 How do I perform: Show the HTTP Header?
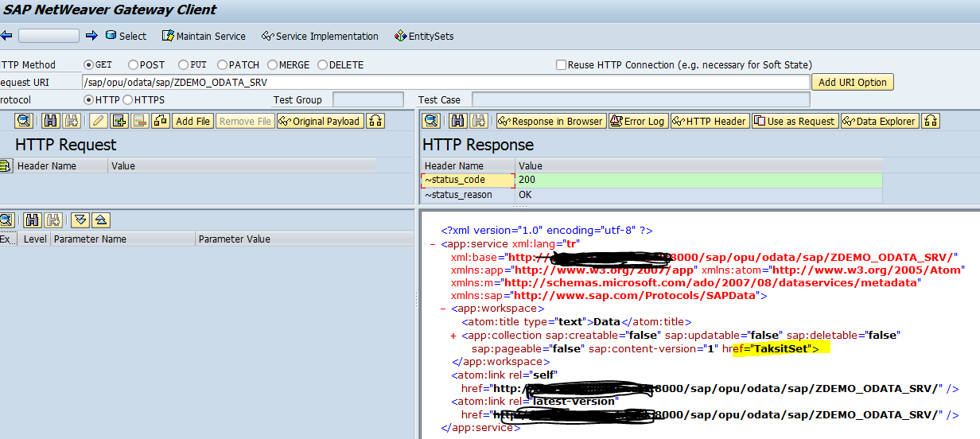coord(710,121)
